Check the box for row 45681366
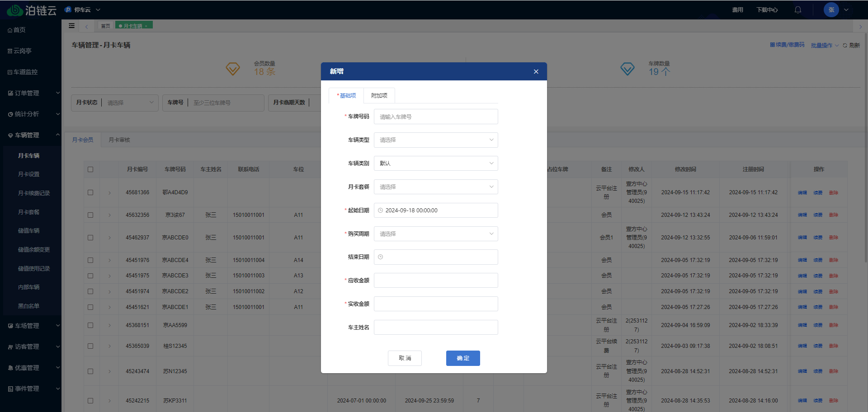The width and height of the screenshot is (868, 412). click(x=90, y=192)
